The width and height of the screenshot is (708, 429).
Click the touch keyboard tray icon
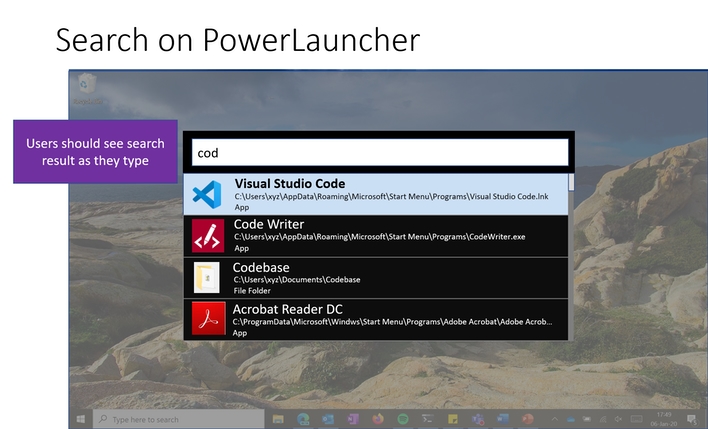(637, 419)
